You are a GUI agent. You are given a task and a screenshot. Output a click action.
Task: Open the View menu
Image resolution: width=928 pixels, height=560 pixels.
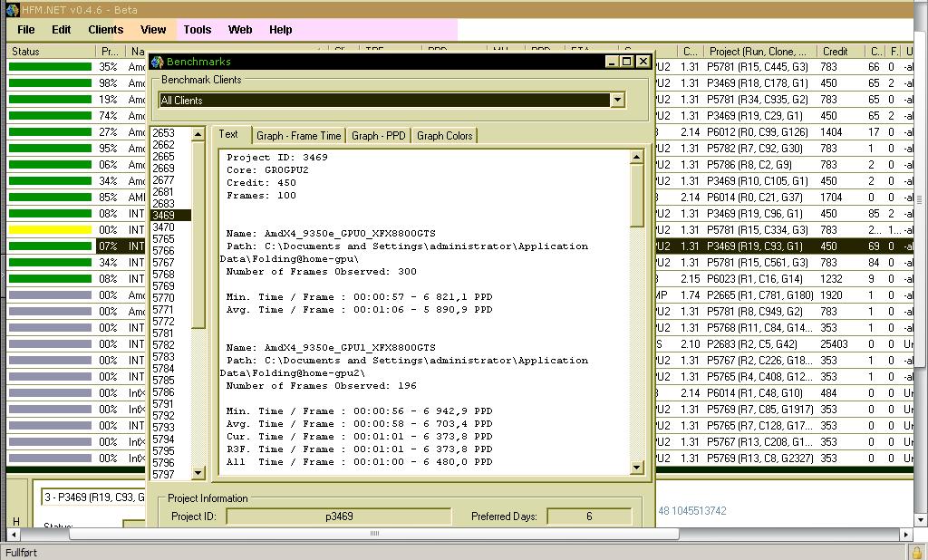pyautogui.click(x=152, y=30)
